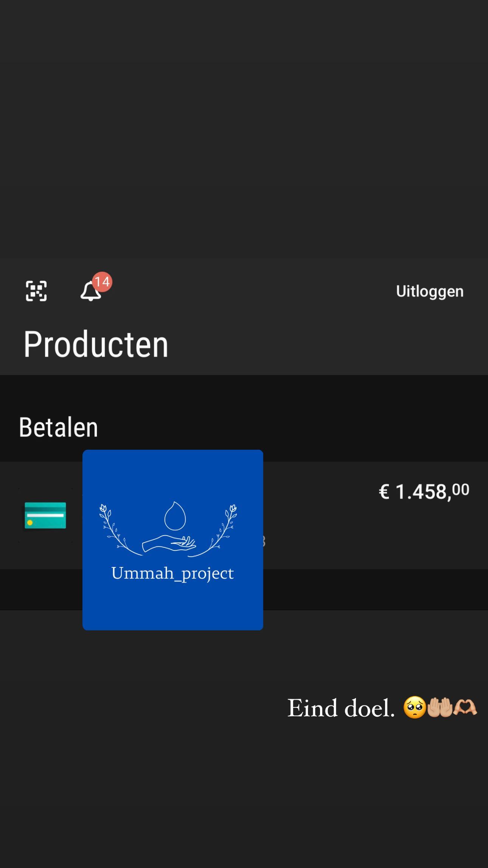Tap the red '14' notification badge
The width and height of the screenshot is (488, 868).
(103, 282)
